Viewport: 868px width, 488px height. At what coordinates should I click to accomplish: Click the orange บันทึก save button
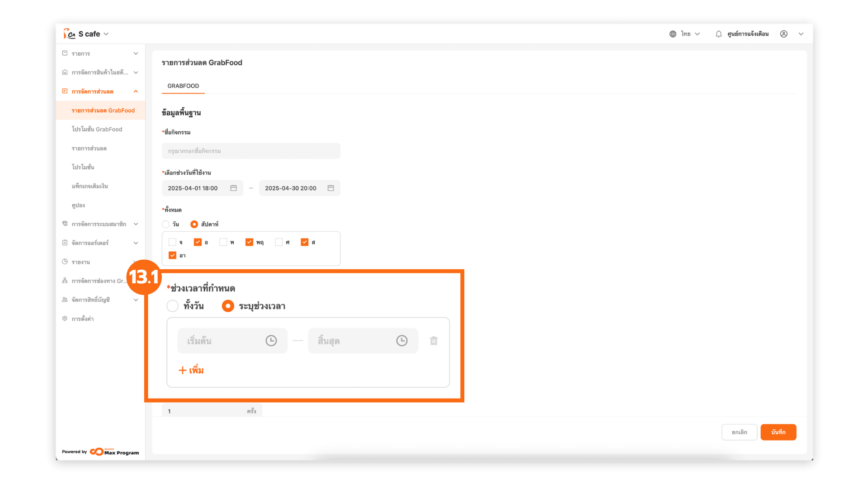(x=778, y=432)
